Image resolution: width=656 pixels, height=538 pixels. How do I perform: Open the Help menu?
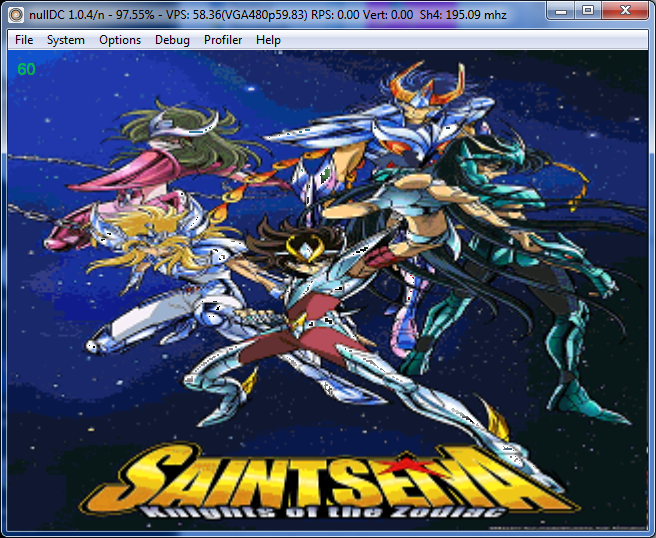pos(268,40)
